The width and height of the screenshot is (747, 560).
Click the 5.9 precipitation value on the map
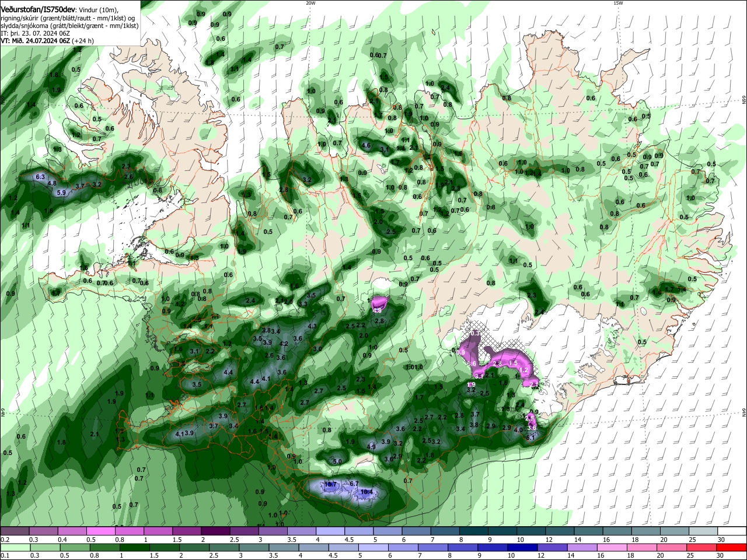(61, 191)
